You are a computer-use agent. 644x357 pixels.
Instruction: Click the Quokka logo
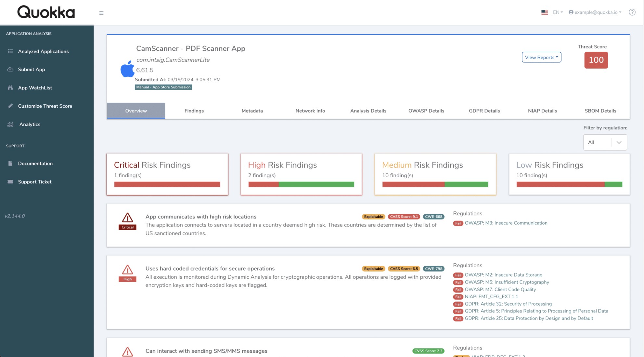pos(46,12)
